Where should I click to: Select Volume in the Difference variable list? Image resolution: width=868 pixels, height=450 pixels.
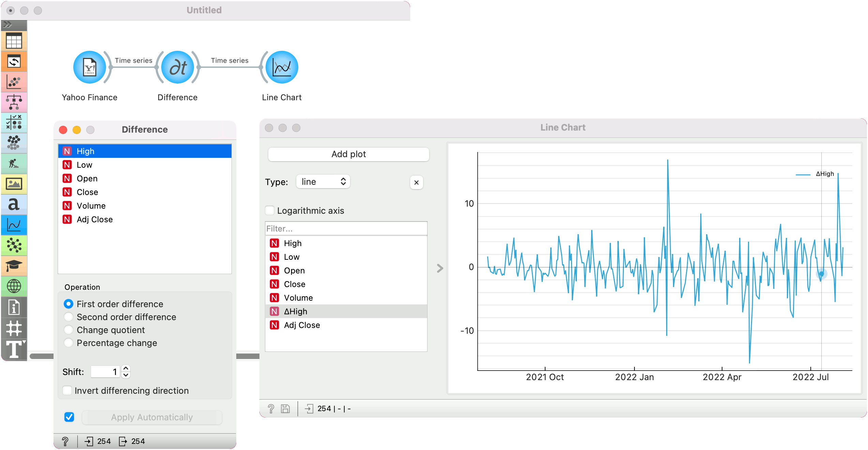click(145, 206)
